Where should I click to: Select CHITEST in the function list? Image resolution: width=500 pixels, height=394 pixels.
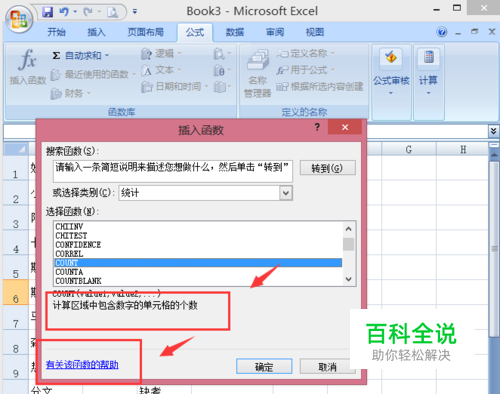coord(198,236)
